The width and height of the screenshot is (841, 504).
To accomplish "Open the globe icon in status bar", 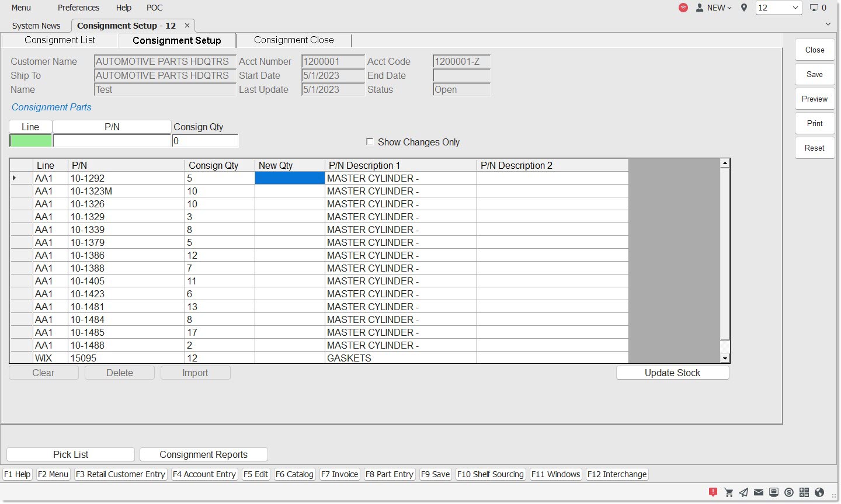I will [x=819, y=492].
